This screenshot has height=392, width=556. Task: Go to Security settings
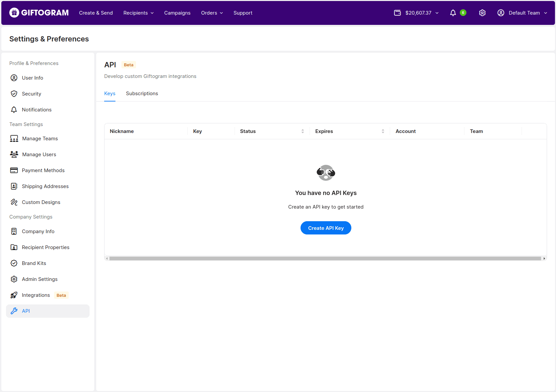pos(48,94)
